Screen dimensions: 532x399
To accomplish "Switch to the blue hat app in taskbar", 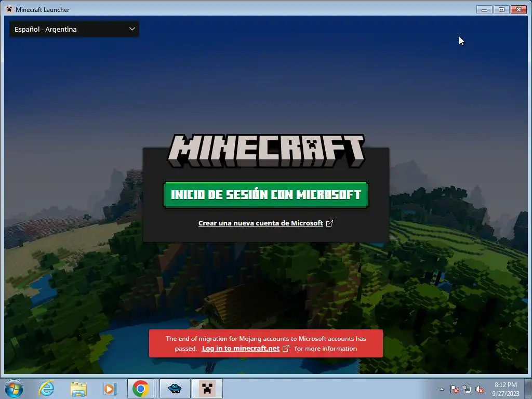I will [x=175, y=389].
